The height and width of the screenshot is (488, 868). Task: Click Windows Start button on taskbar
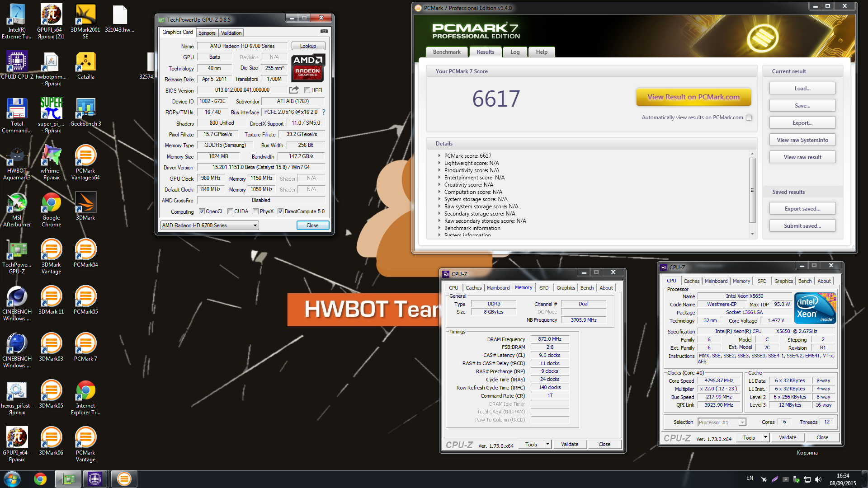tap(12, 479)
